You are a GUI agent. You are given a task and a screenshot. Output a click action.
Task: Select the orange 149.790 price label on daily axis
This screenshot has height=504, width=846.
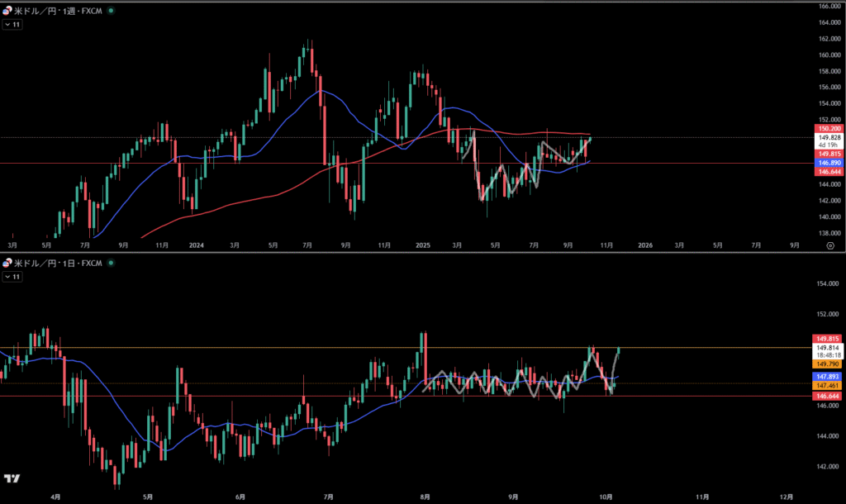[828, 364]
